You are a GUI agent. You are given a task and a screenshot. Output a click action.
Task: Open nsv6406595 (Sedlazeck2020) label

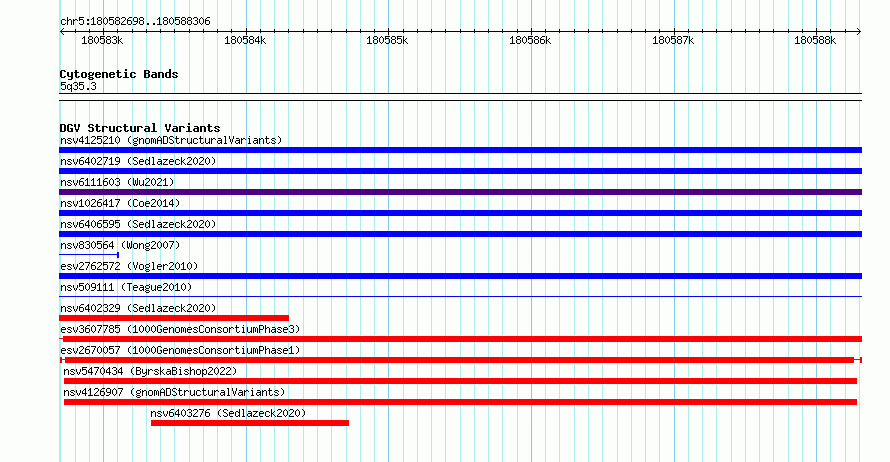pyautogui.click(x=138, y=224)
